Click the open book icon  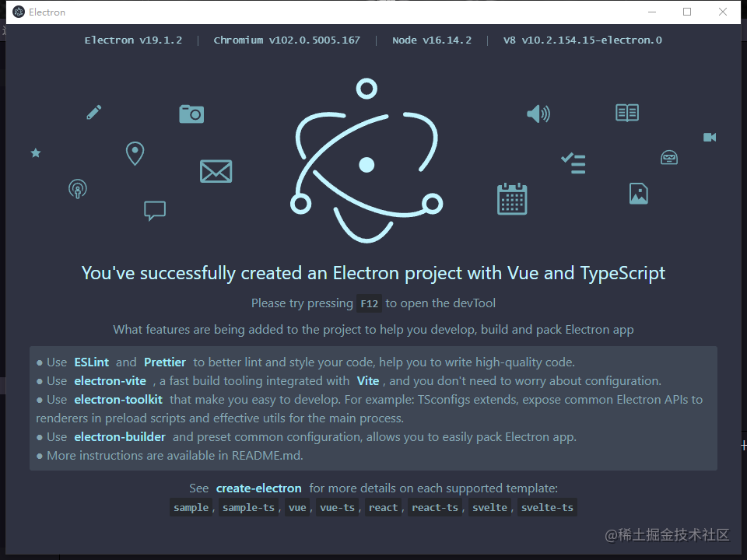coord(627,113)
